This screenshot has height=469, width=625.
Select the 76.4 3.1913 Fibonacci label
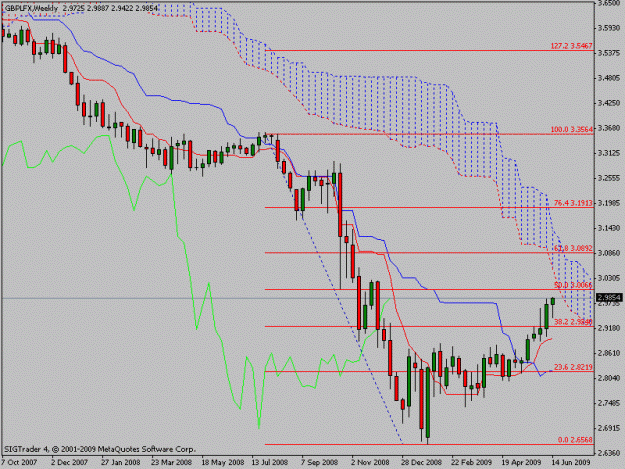pyautogui.click(x=573, y=203)
